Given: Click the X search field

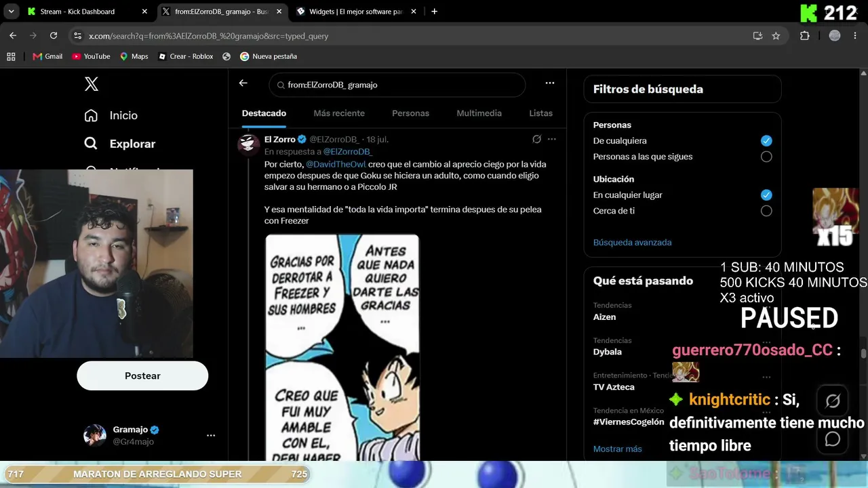Looking at the screenshot, I should pos(397,85).
